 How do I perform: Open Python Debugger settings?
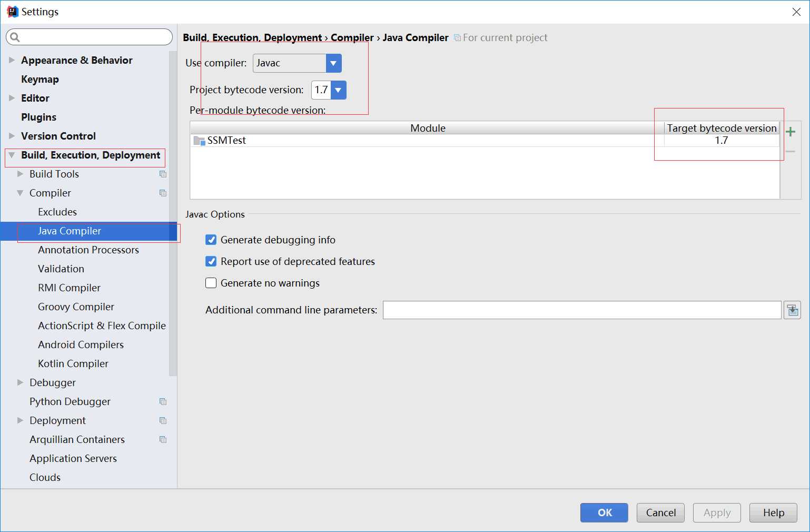point(70,402)
